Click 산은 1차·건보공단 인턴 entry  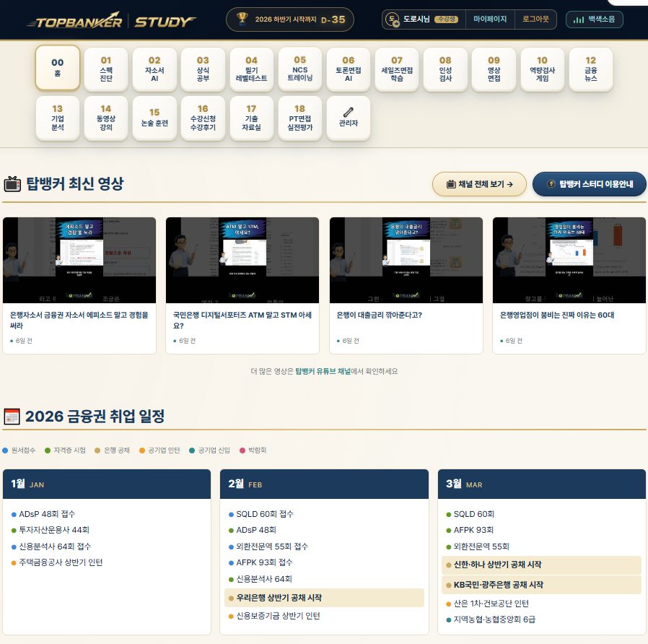click(491, 604)
